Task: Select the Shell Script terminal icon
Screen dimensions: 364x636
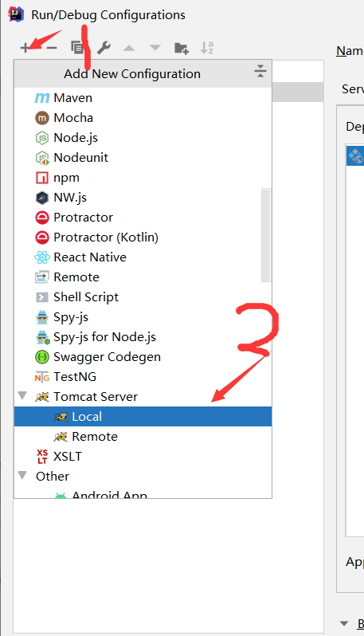Action: coord(41,297)
